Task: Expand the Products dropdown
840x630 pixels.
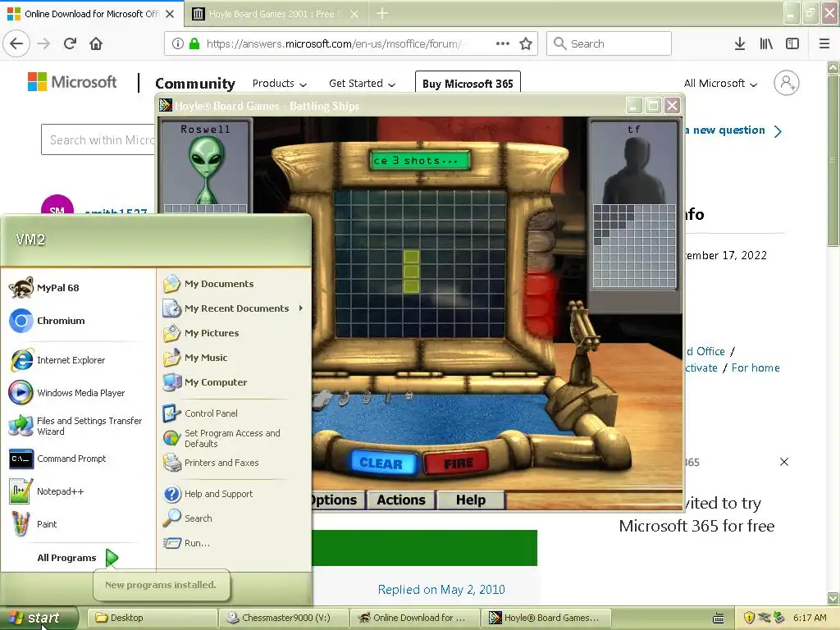Action: (280, 84)
